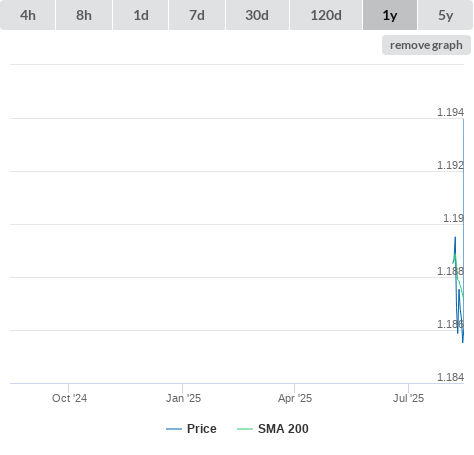Click the 1.194 y-axis value label
This screenshot has height=455, width=474.
450,112
